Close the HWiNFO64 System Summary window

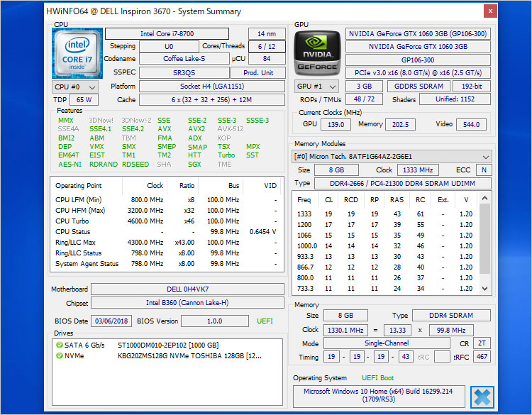(x=489, y=11)
